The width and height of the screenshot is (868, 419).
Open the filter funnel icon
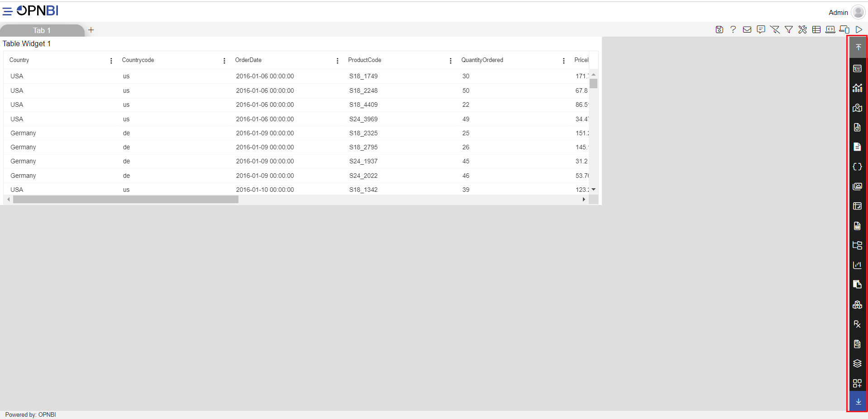789,29
